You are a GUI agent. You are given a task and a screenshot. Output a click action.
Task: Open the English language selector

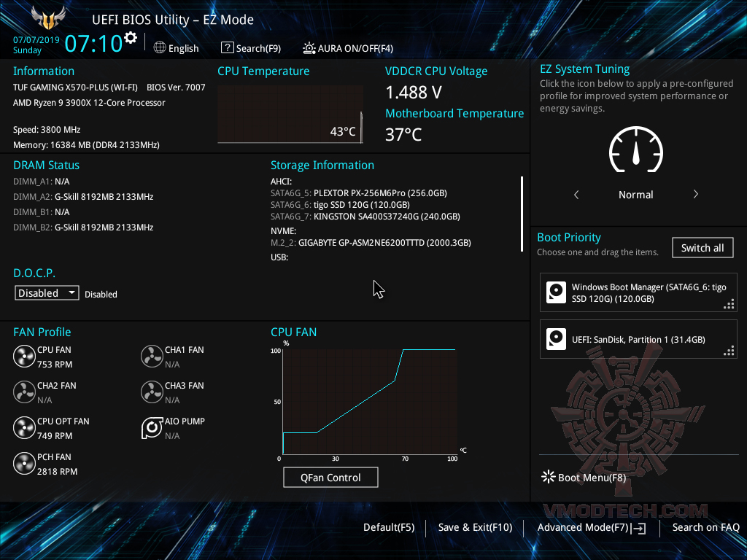(177, 48)
